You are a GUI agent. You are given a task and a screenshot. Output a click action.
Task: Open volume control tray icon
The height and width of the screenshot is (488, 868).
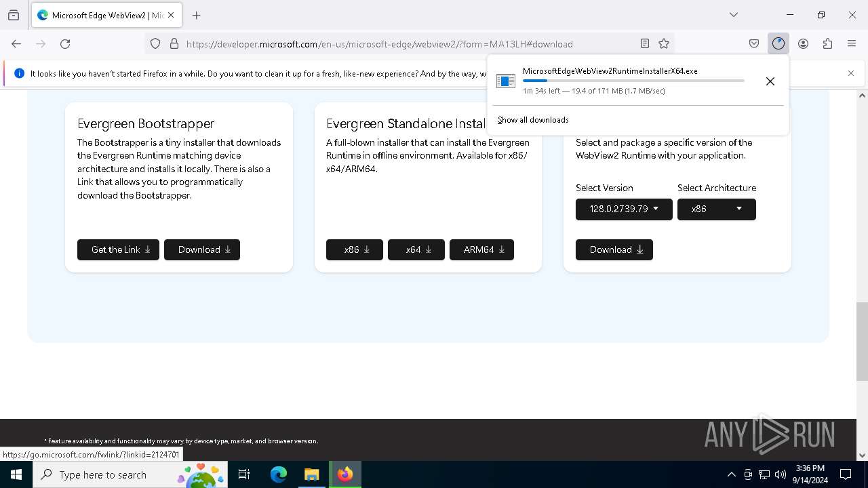[781, 474]
